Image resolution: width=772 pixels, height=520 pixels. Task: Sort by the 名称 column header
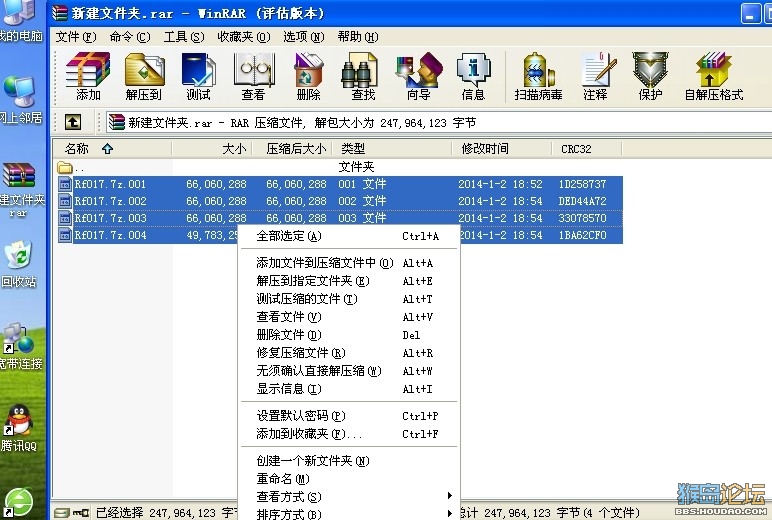click(112, 148)
